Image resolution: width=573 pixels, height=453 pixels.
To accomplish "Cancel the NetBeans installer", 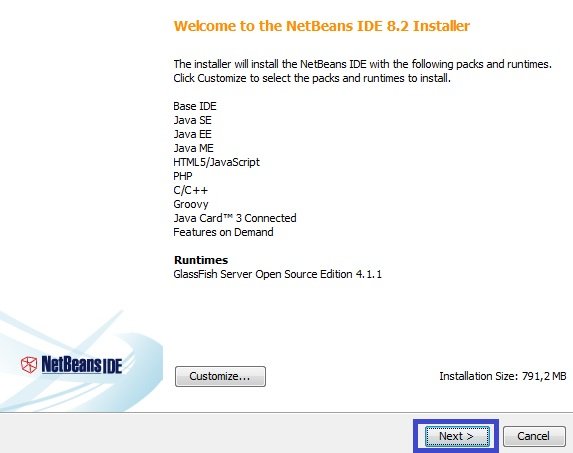I will [x=534, y=436].
